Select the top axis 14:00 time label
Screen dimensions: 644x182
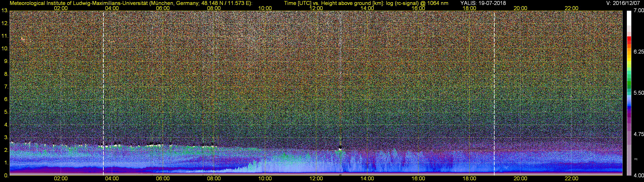(x=367, y=8)
